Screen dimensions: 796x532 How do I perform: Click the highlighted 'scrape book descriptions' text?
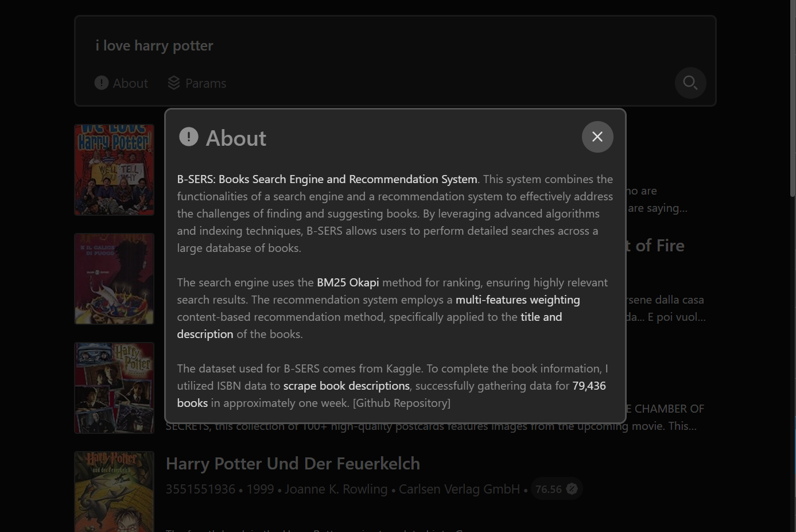click(x=347, y=386)
